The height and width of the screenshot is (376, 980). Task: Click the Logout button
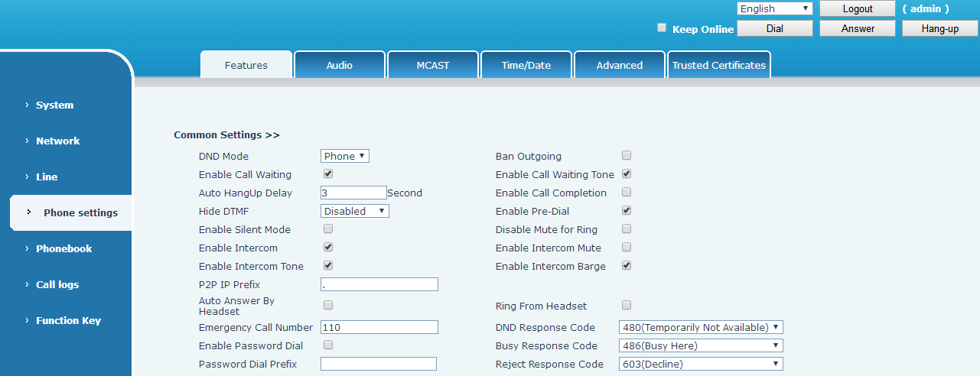click(857, 9)
